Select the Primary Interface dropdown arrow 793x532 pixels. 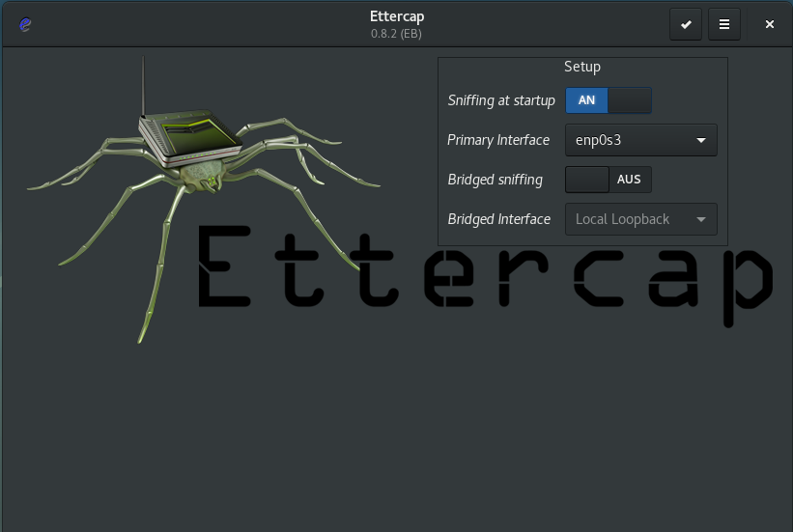[701, 140]
